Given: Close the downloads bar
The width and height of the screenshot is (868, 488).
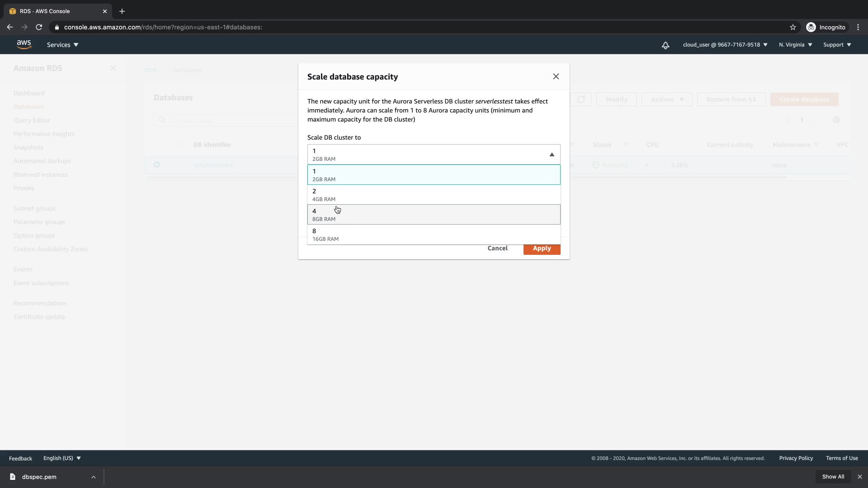Looking at the screenshot, I should coord(859,477).
